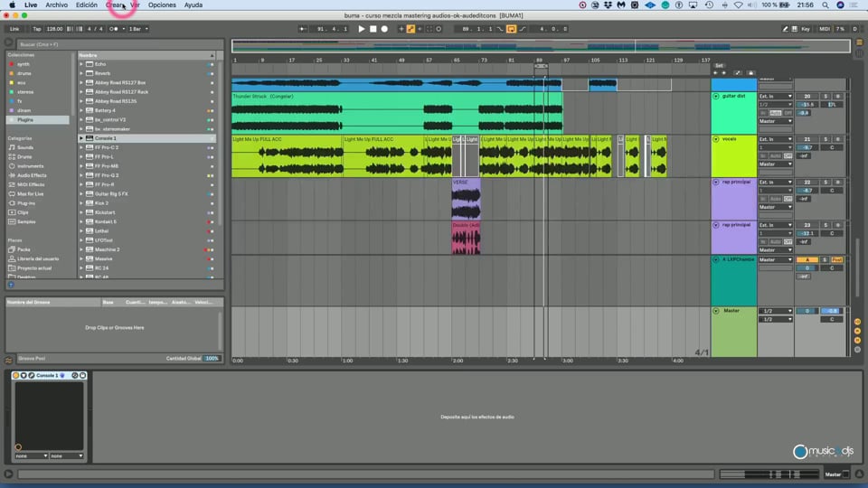Adjust the Groove Pool Cantidad Global amount
The height and width of the screenshot is (488, 868).
click(212, 359)
